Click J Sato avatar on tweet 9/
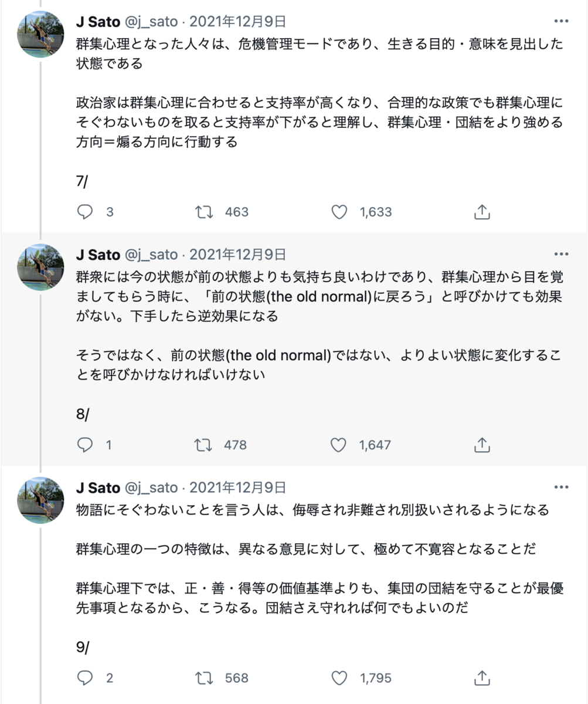Screen dimensions: 588x704 [41, 500]
